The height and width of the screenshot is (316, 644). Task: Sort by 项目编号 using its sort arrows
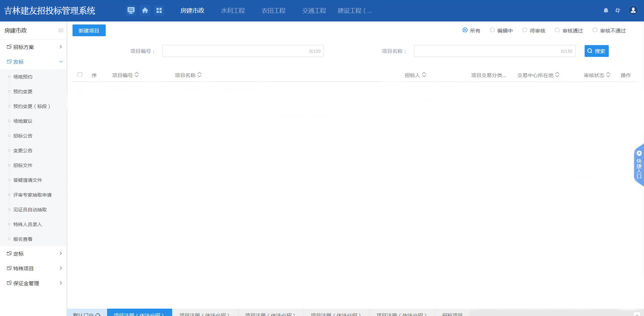tap(137, 75)
